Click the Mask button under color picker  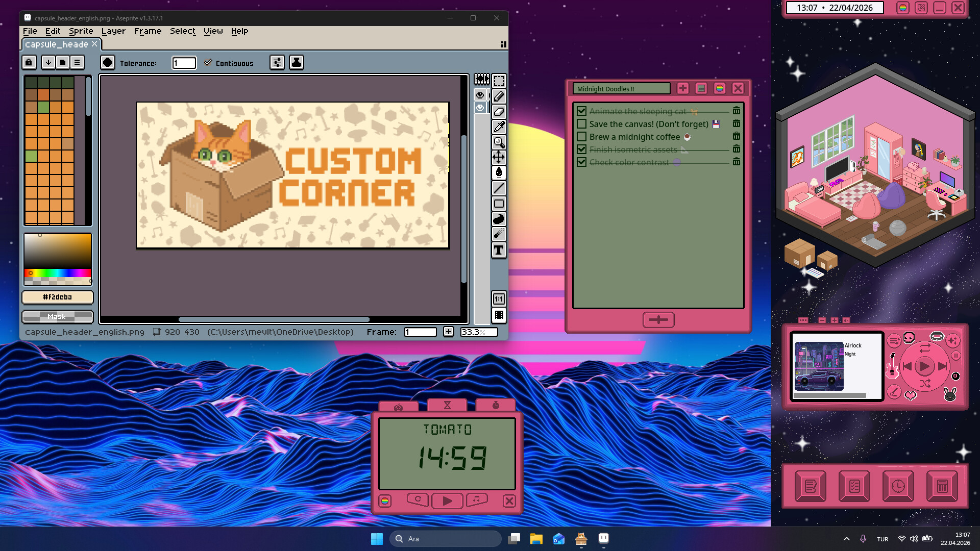[x=57, y=317]
